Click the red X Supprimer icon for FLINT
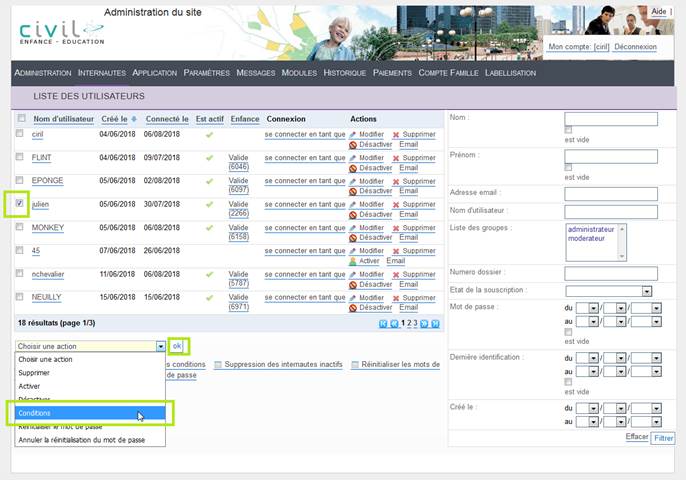686x480 pixels. pos(396,158)
